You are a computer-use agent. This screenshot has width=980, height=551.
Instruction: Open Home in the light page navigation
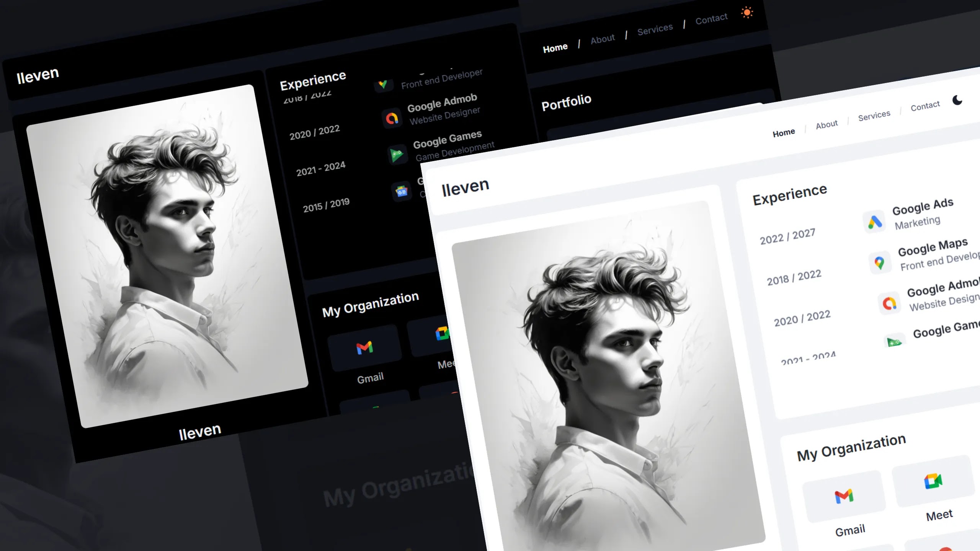(784, 133)
